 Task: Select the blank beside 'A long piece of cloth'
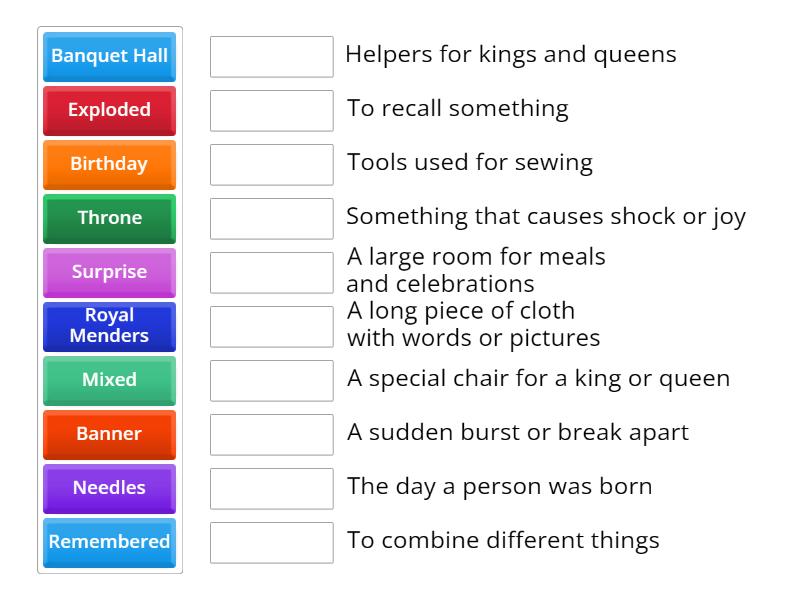click(x=271, y=326)
